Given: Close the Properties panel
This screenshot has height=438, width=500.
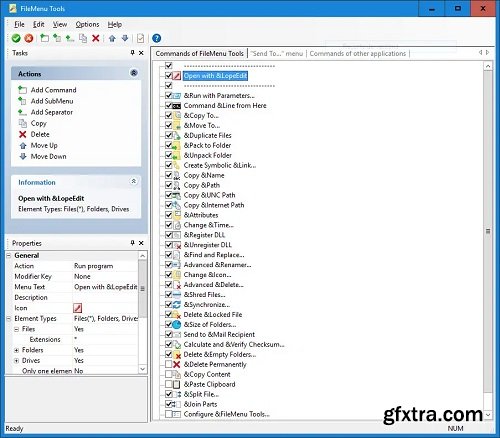Looking at the screenshot, I should [x=141, y=243].
